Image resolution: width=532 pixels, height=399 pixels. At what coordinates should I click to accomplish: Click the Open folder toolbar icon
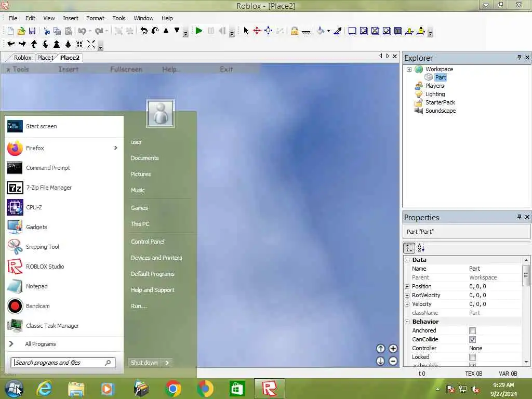[x=21, y=31]
